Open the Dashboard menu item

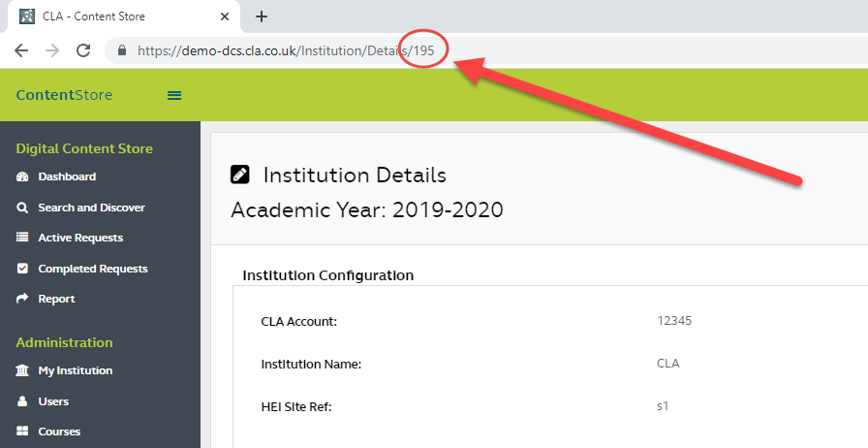click(67, 177)
